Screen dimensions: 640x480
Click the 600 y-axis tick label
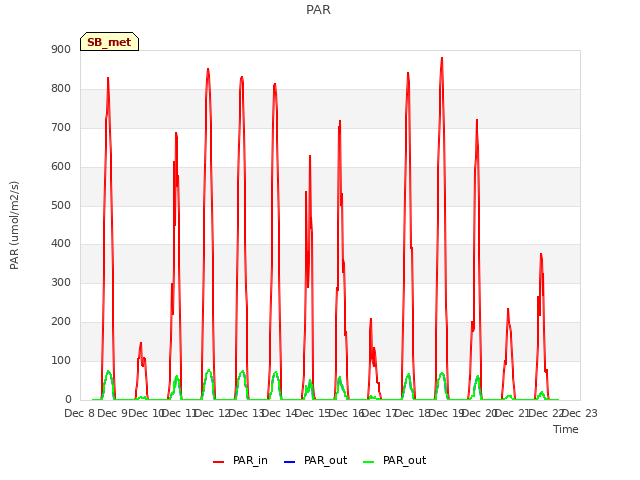click(61, 167)
